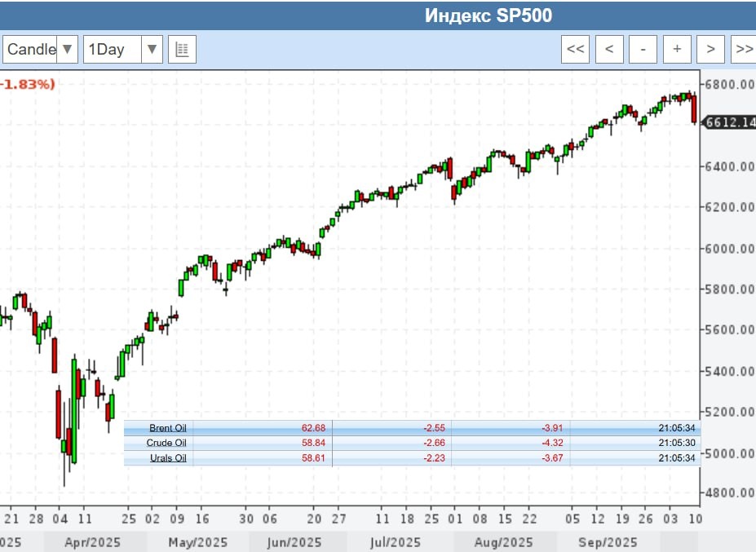Open the Urals Oil link
The width and height of the screenshot is (756, 552).
point(168,458)
